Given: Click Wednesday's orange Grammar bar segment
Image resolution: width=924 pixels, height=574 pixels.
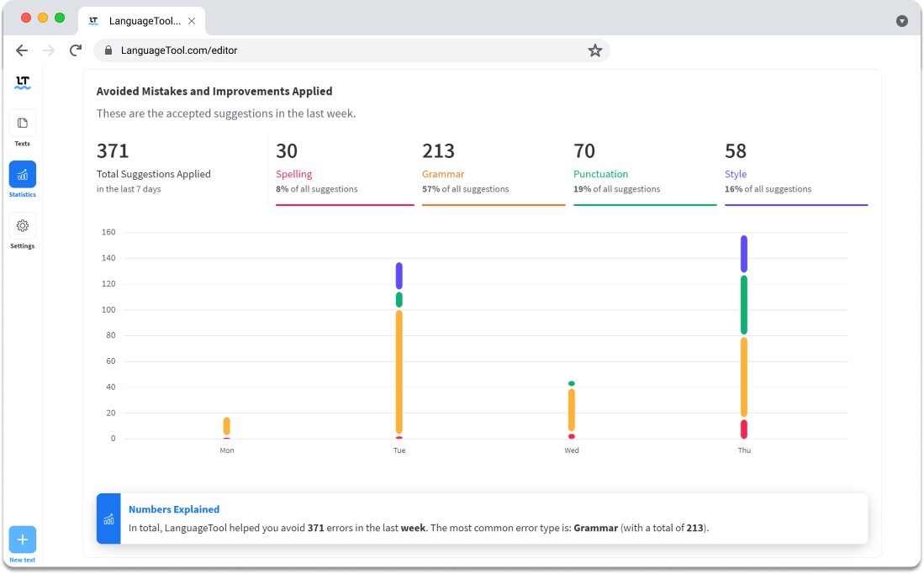Looking at the screenshot, I should tap(571, 410).
